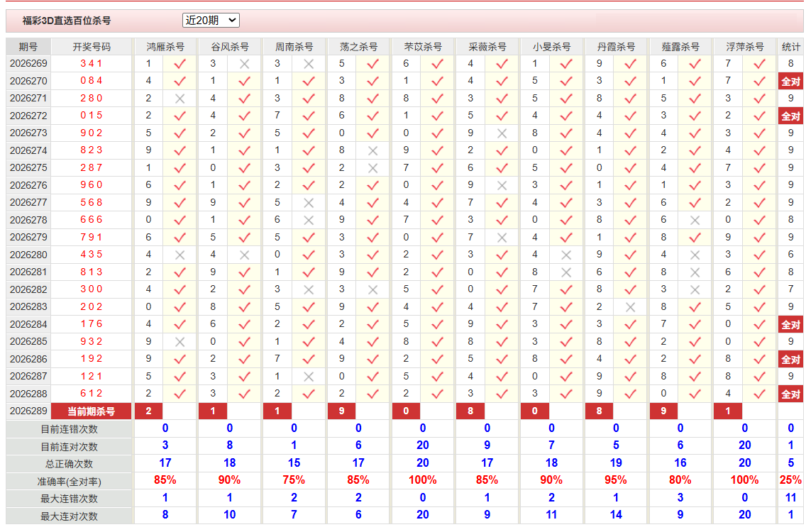
Task: Click the check mark for 鸿雁杀号 in row 2026284
Action: 180,324
